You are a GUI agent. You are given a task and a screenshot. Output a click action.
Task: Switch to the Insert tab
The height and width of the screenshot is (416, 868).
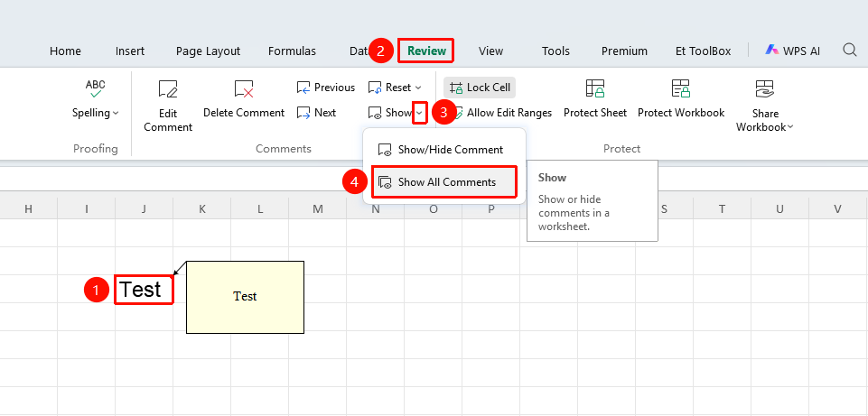click(x=130, y=51)
